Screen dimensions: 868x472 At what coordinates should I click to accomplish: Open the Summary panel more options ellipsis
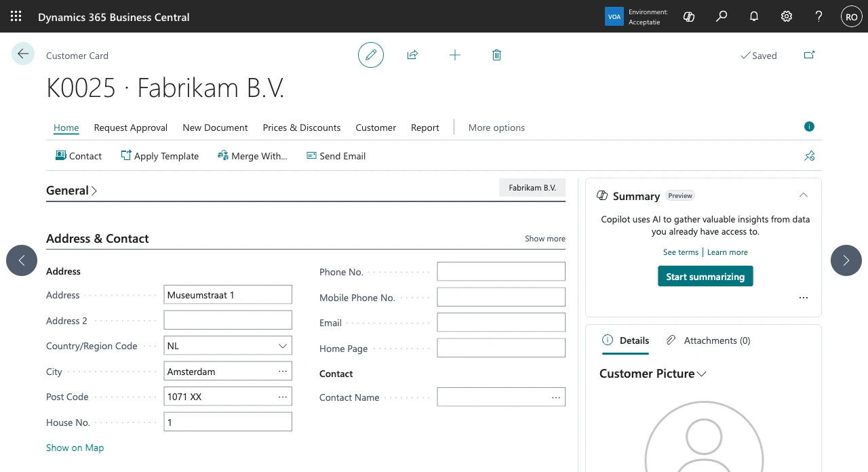pyautogui.click(x=804, y=298)
